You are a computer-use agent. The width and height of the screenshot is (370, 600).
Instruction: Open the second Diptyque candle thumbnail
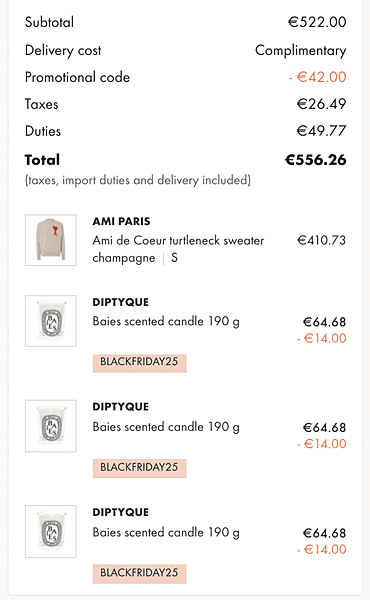[51, 426]
